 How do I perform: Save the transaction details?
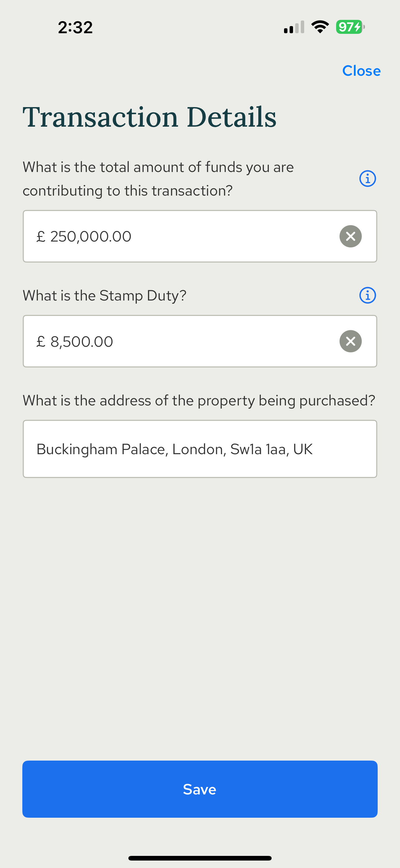[x=200, y=789]
